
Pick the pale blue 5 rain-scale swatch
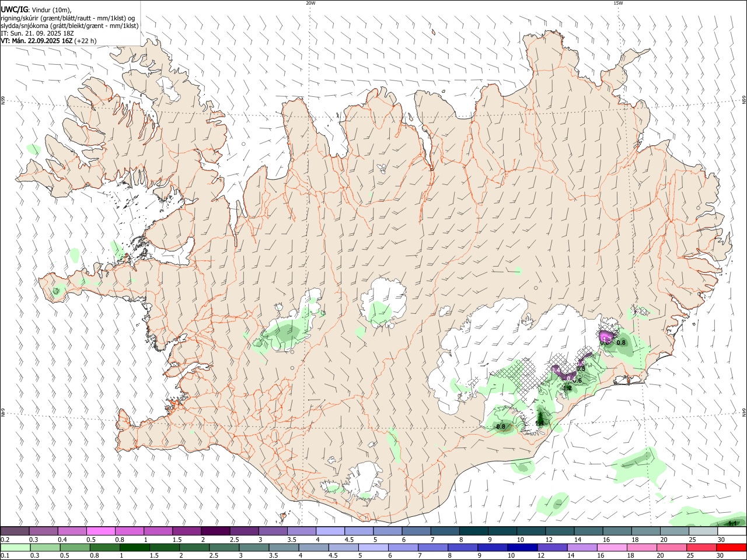click(x=373, y=547)
